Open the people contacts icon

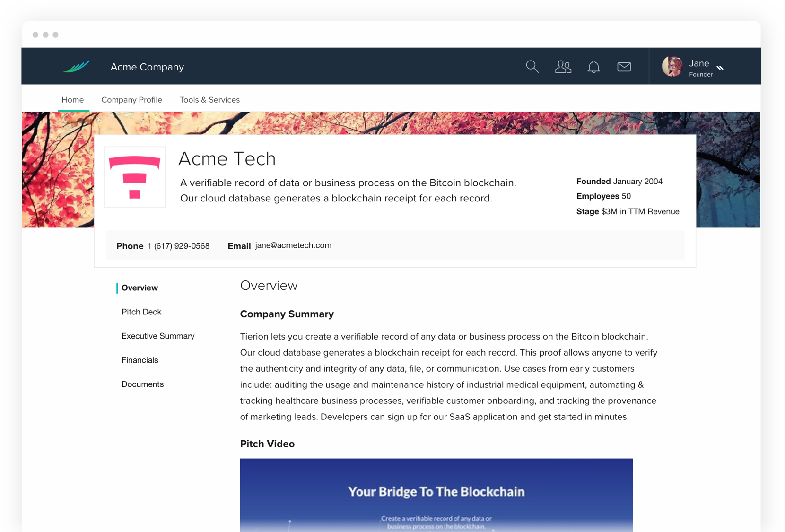tap(563, 67)
